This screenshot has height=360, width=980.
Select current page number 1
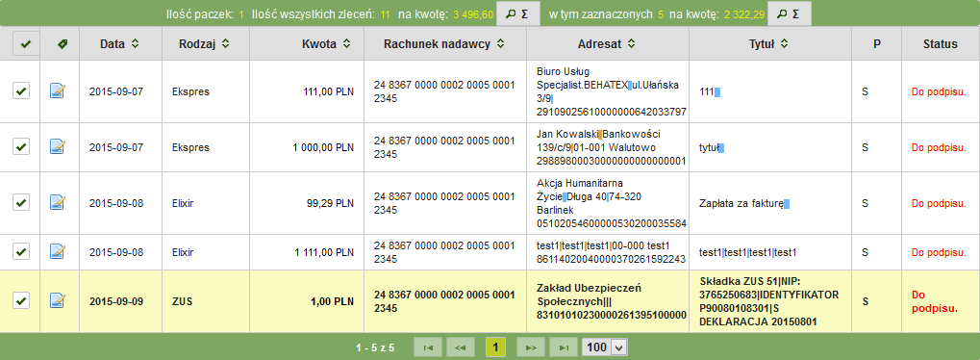[x=495, y=347]
